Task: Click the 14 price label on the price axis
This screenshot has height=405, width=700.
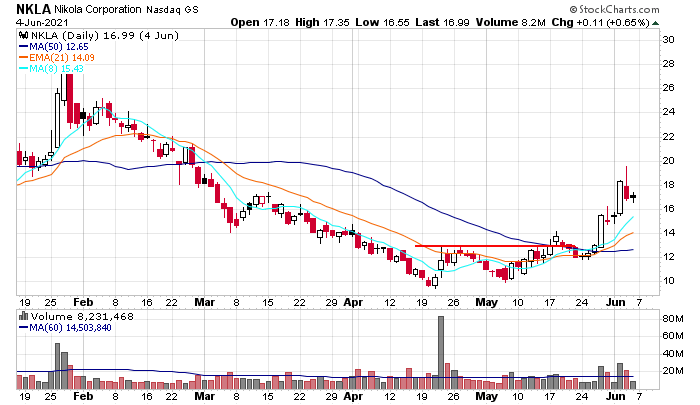Action: click(x=668, y=233)
